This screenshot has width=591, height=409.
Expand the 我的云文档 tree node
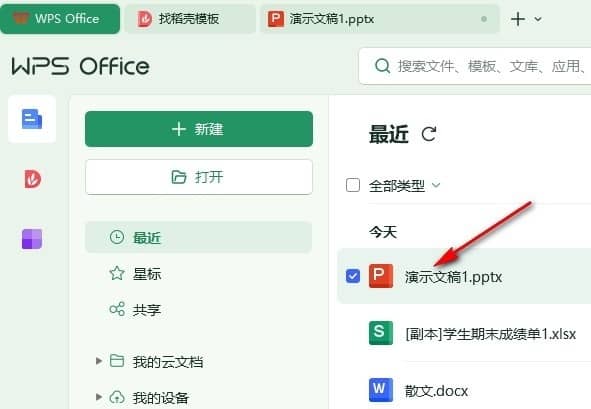pos(99,361)
